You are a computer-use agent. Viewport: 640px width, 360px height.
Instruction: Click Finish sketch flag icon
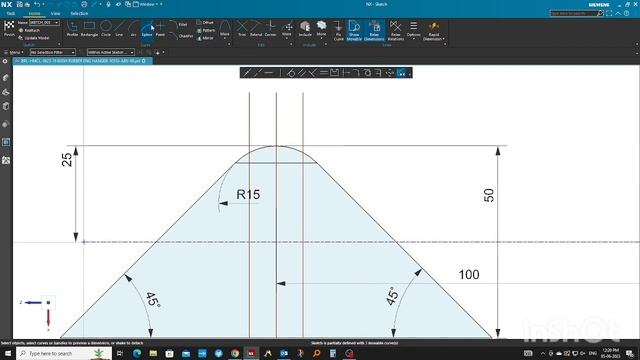coord(9,29)
